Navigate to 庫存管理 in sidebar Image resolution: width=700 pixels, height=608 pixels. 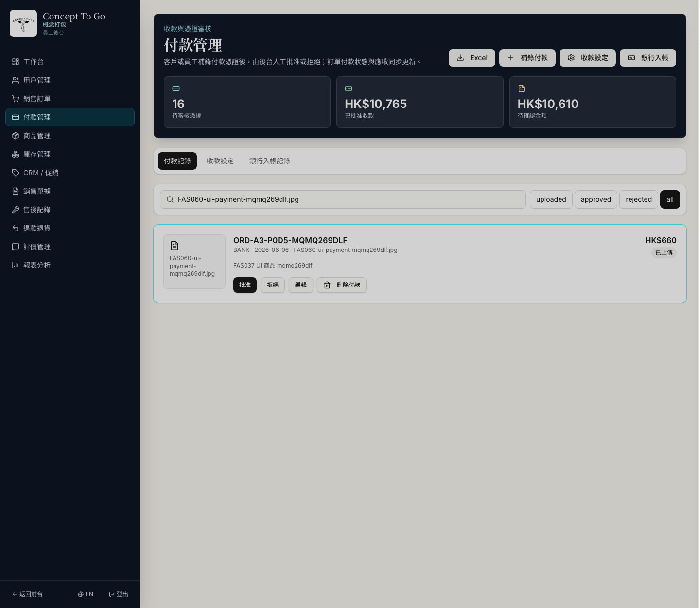click(70, 154)
